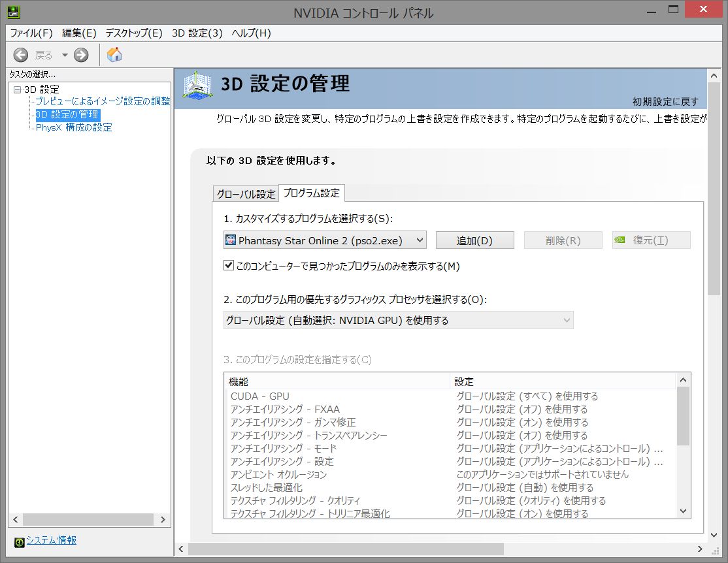Click the Back arrow toolbar icon
This screenshot has height=563, width=728.
tap(20, 56)
